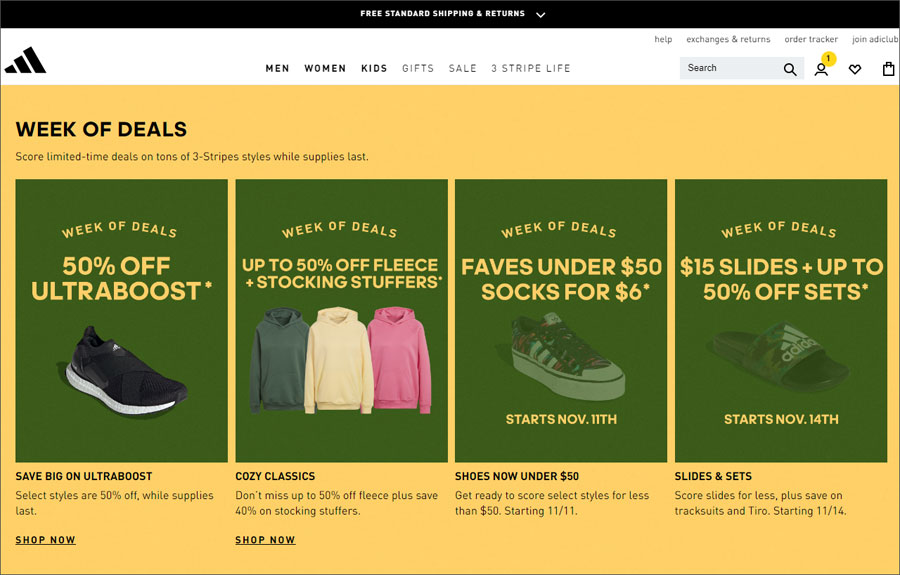Open the order tracker link
Screen dimensions: 900x575
click(811, 39)
